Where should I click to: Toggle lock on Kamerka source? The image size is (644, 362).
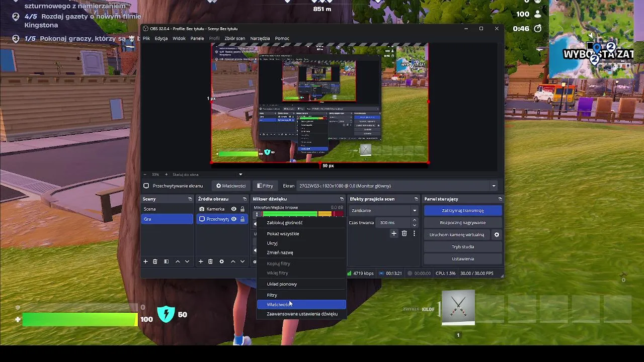click(242, 209)
